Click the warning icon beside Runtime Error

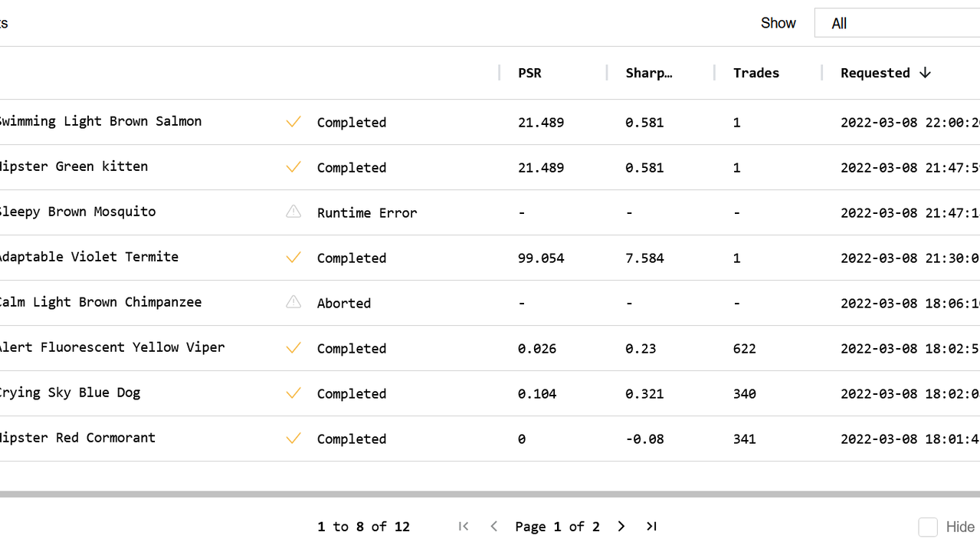pyautogui.click(x=293, y=212)
